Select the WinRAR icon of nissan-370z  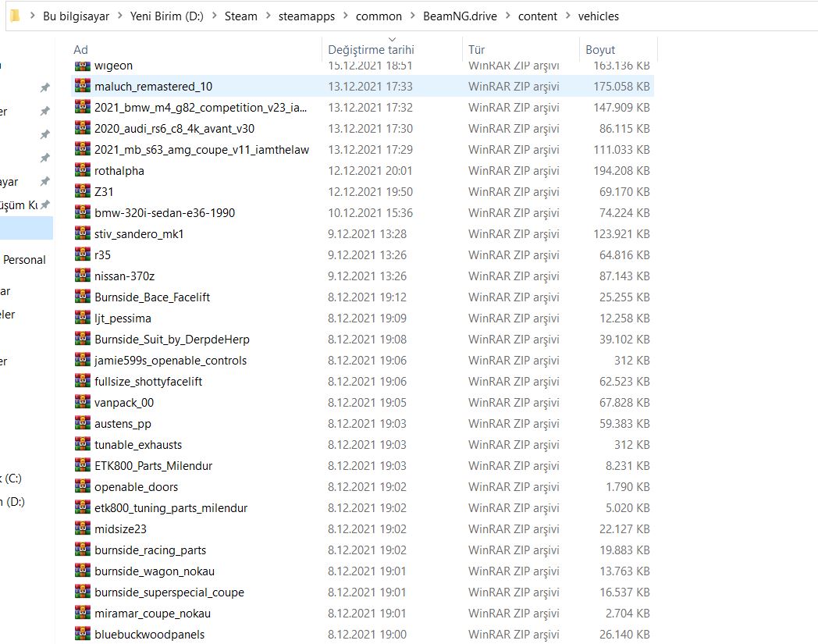tap(83, 276)
